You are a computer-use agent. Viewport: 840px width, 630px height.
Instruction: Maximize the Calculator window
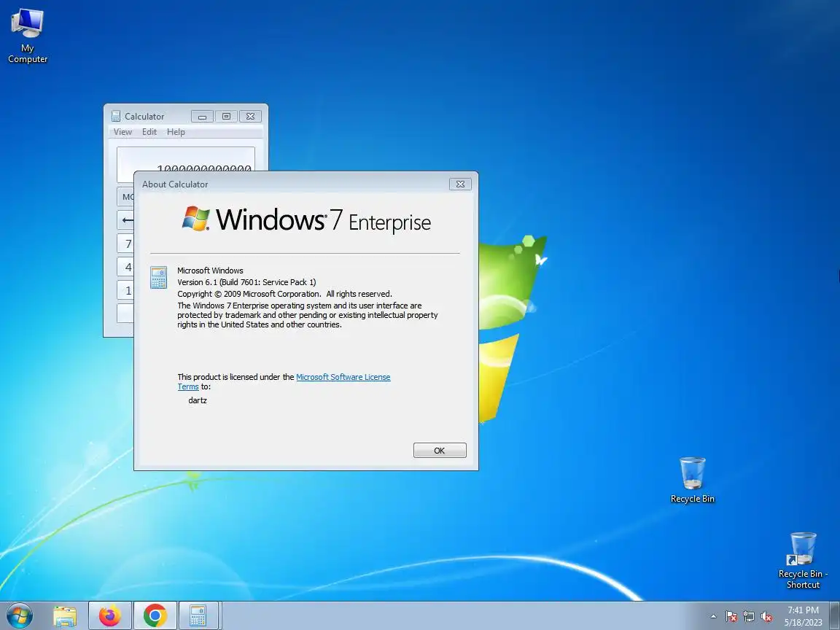(x=226, y=116)
